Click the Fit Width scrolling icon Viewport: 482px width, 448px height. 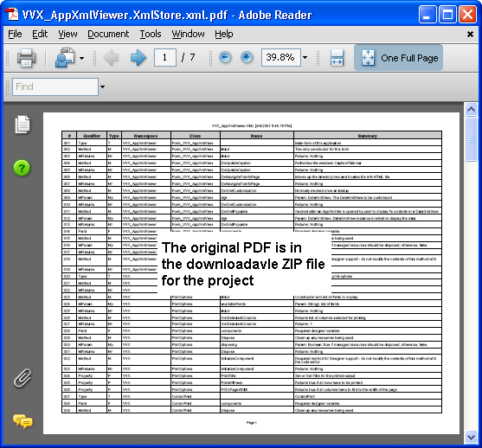pos(337,57)
